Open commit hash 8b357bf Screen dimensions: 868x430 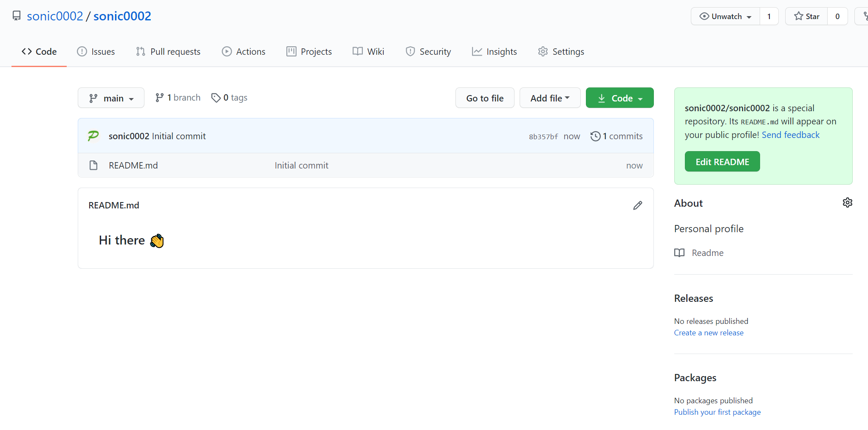click(543, 137)
